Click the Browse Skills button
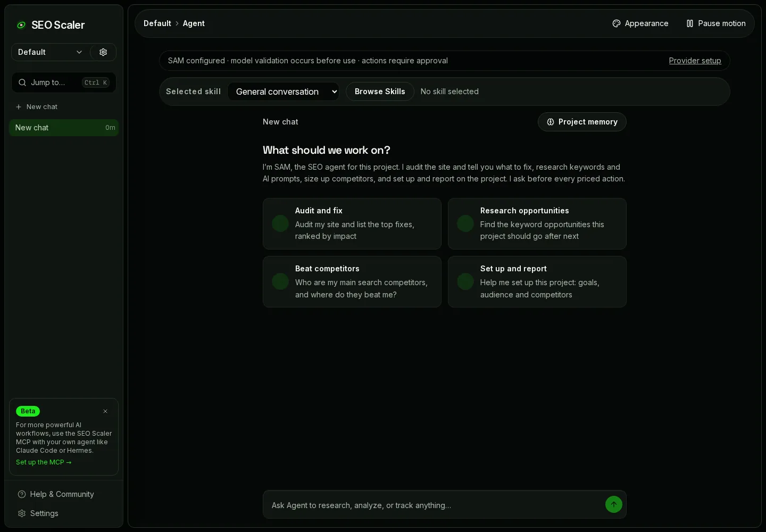Image resolution: width=766 pixels, height=532 pixels. click(x=380, y=92)
